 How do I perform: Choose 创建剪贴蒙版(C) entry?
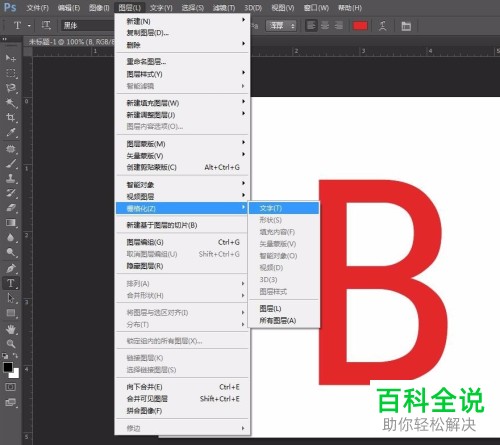click(182, 167)
